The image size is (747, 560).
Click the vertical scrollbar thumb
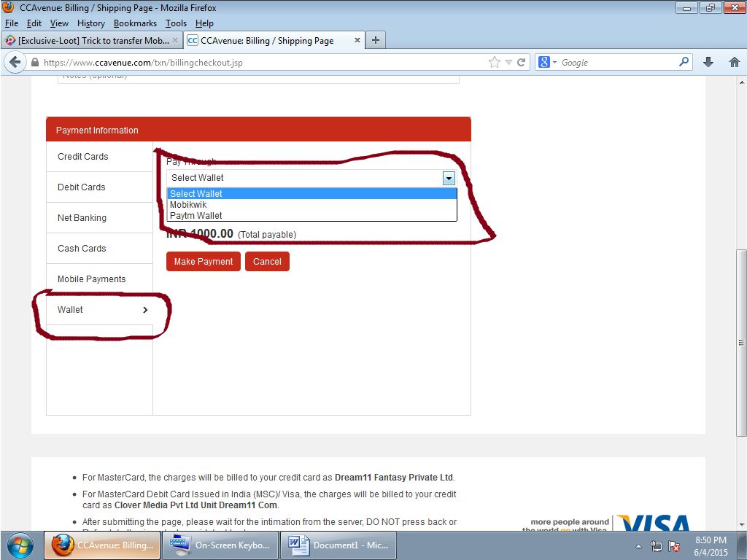pyautogui.click(x=741, y=343)
